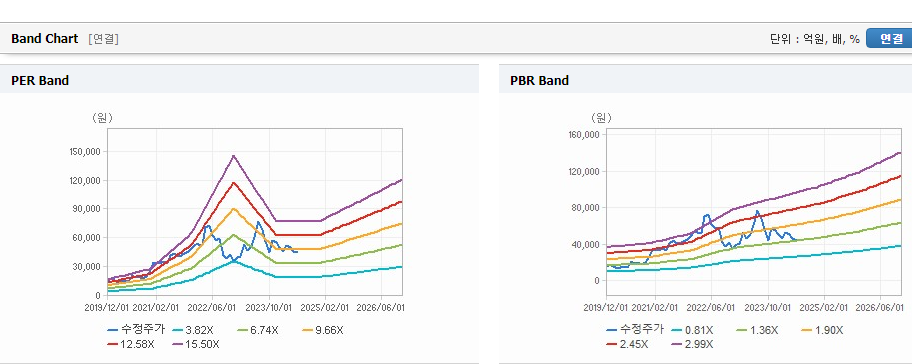Screen dimensions: 912x364
Task: Click the 30,000 axis label in PER chart
Action: click(87, 266)
